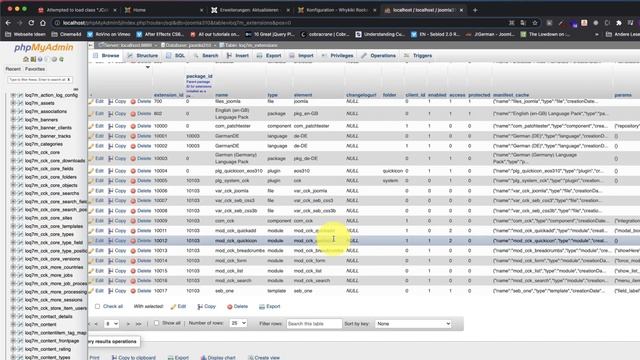640x360 pixels.
Task: Click Display chart below the results
Action: click(x=218, y=358)
